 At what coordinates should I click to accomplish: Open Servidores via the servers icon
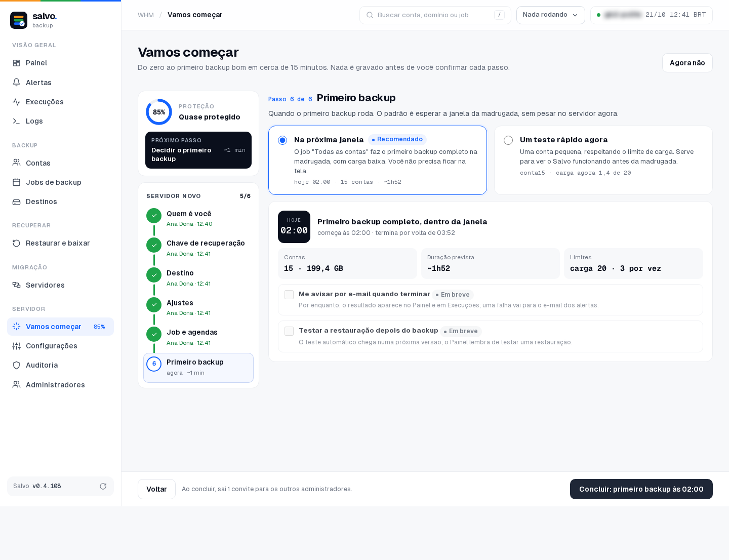click(16, 285)
